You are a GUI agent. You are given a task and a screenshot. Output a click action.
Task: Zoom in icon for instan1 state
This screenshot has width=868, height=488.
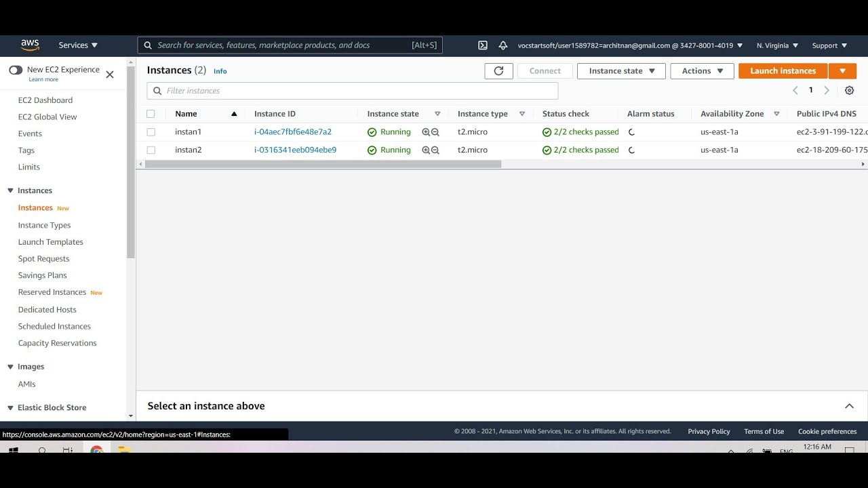tap(426, 132)
